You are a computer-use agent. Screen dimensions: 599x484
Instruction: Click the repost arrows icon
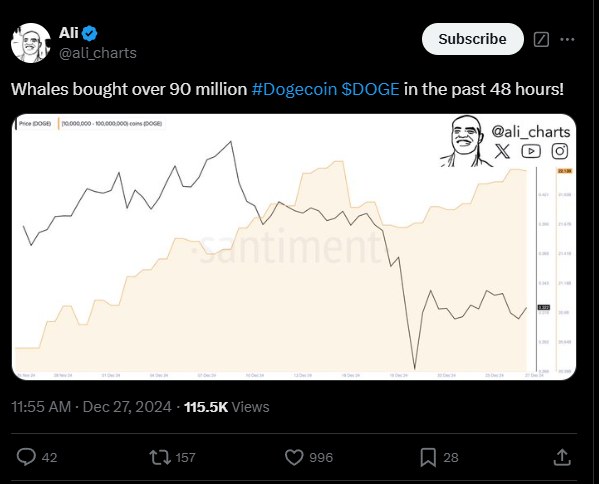(160, 457)
